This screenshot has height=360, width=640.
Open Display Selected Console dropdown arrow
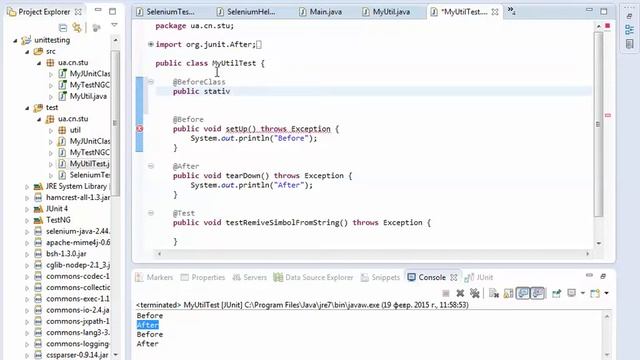582,293
